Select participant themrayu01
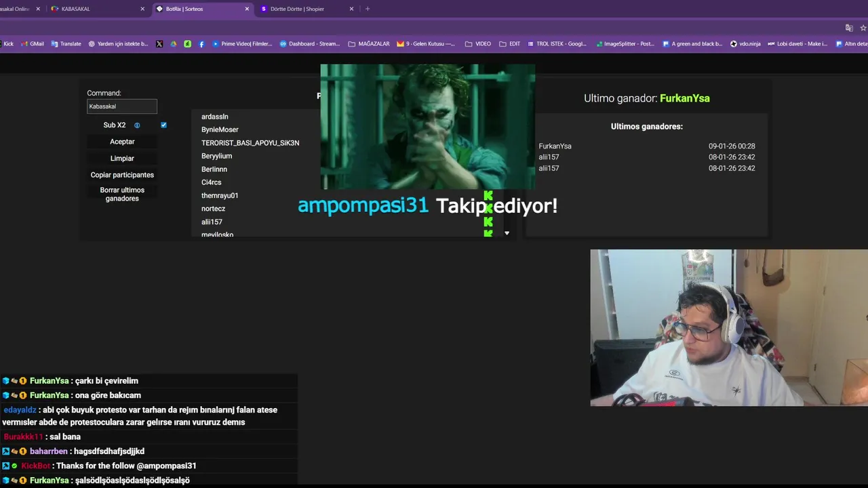The width and height of the screenshot is (868, 488). pos(220,196)
